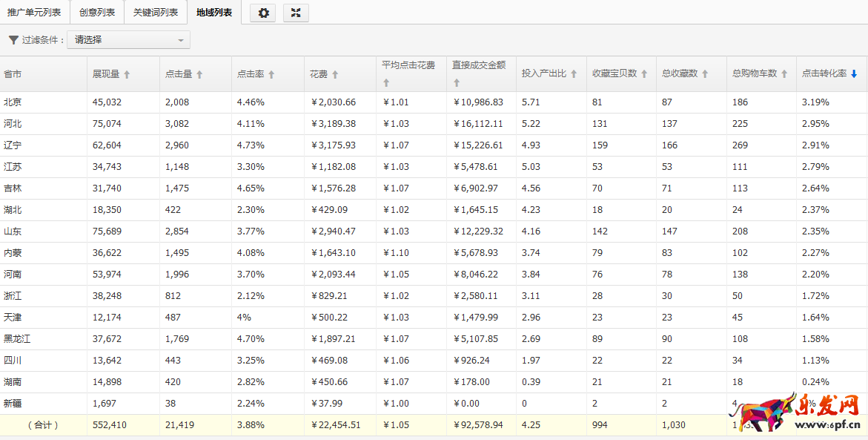Screen dimensions: 868x440
Task: Click the blue 点击转化率 sort arrow
Action: click(x=854, y=74)
